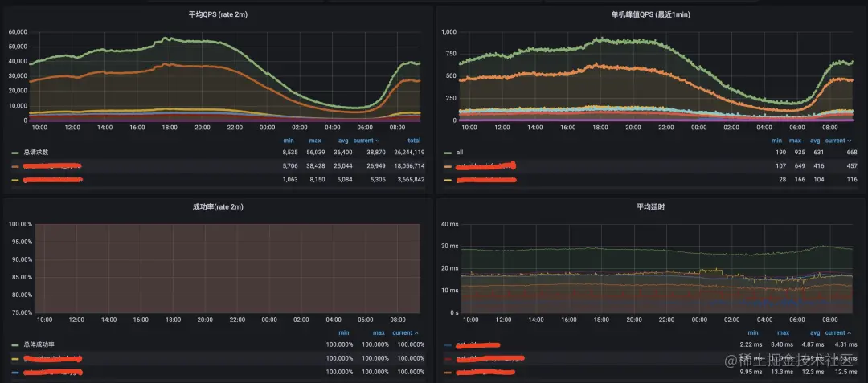This screenshot has width=868, height=383.
Task: Sort 单机峰值QPS legend by avg column
Action: 814,141
